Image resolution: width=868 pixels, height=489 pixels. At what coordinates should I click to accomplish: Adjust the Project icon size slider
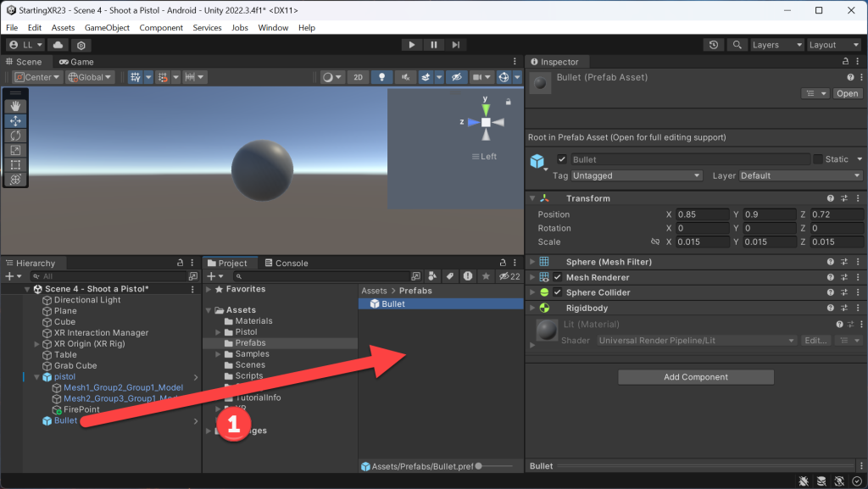478,466
